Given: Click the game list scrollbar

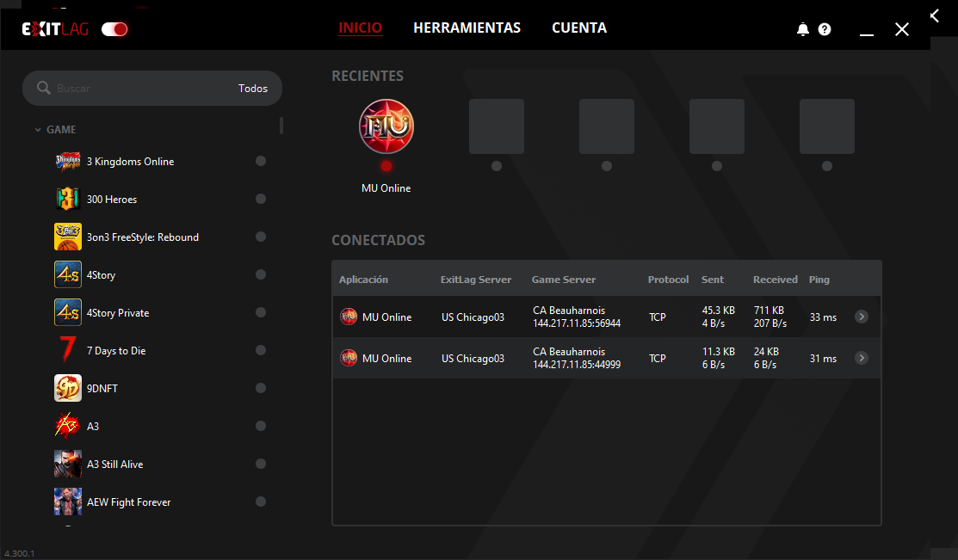Looking at the screenshot, I should [281, 126].
